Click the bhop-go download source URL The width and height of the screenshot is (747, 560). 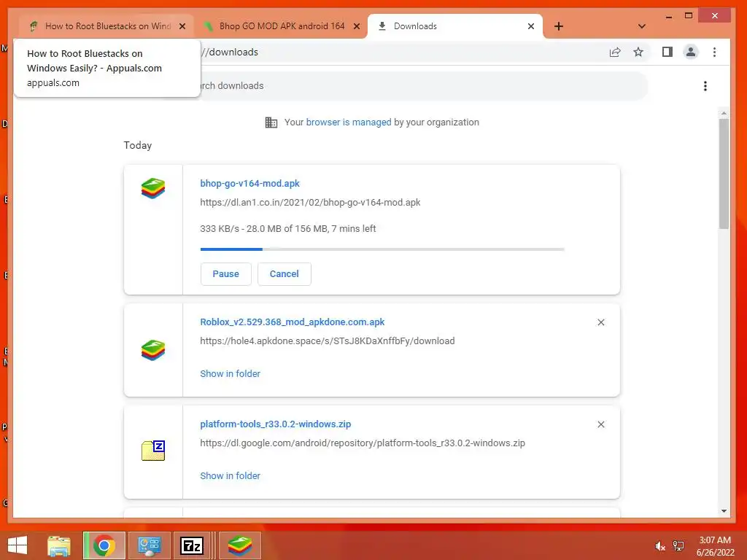310,203
